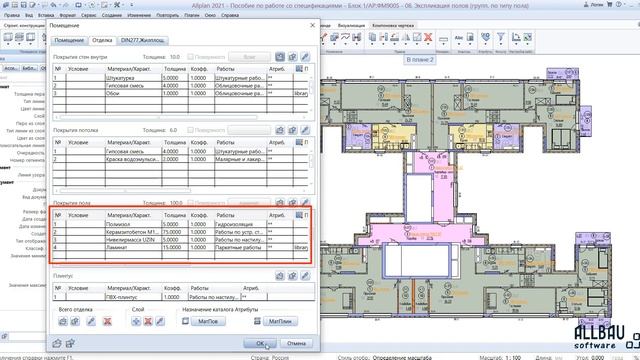Click column chooser icon in wall covering table header

click(299, 69)
